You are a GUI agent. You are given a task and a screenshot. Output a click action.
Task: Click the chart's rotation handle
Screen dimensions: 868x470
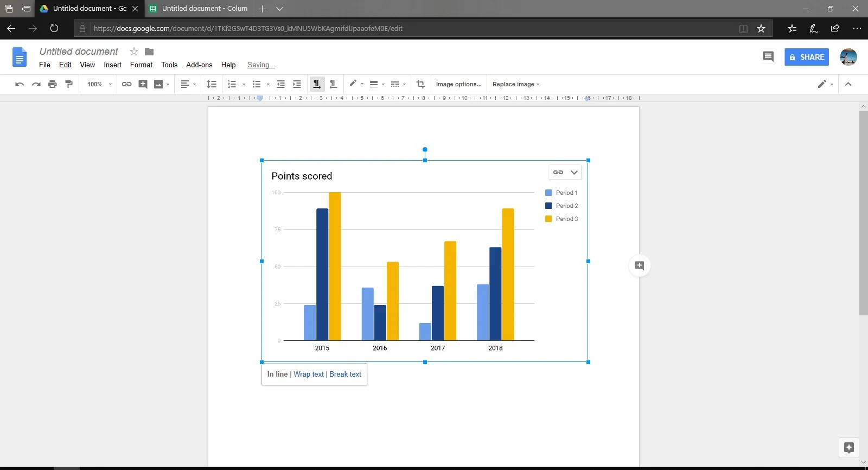(x=425, y=149)
